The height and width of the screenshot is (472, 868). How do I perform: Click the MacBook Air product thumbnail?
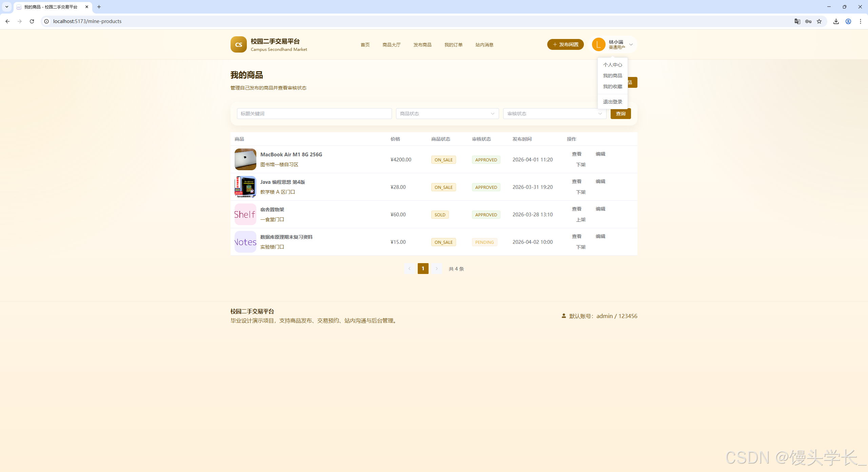pyautogui.click(x=245, y=159)
